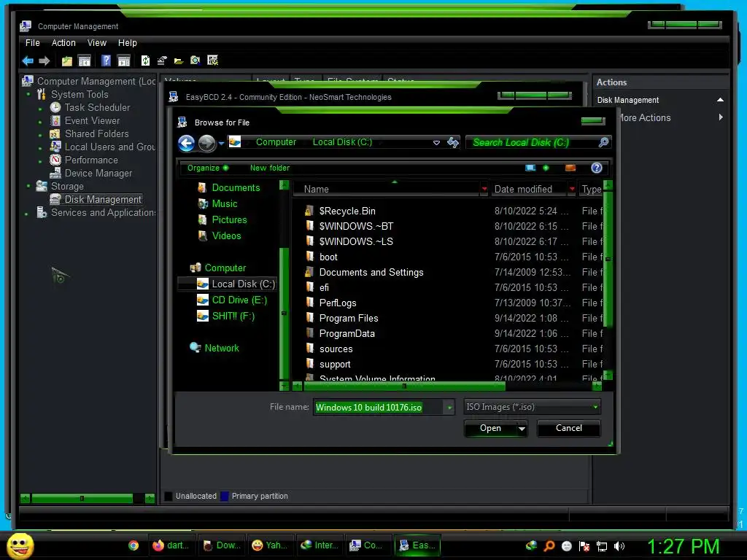Open the recent locations dropdown beside forward arrow
The image size is (747, 560).
(x=221, y=144)
